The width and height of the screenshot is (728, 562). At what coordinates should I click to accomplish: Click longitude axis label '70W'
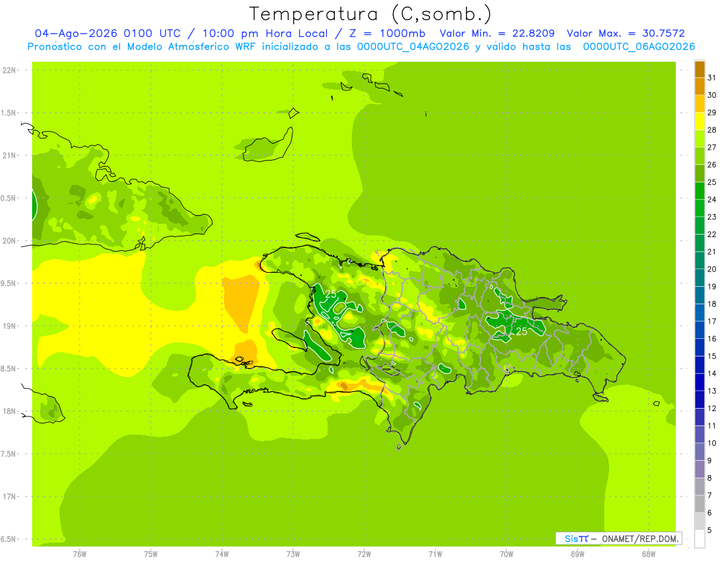tap(507, 554)
